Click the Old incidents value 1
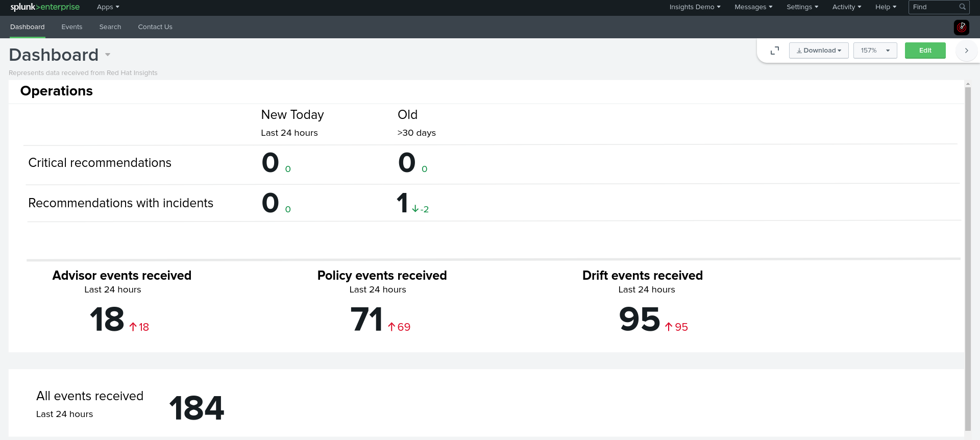Screen dimensions: 980x440 402,203
